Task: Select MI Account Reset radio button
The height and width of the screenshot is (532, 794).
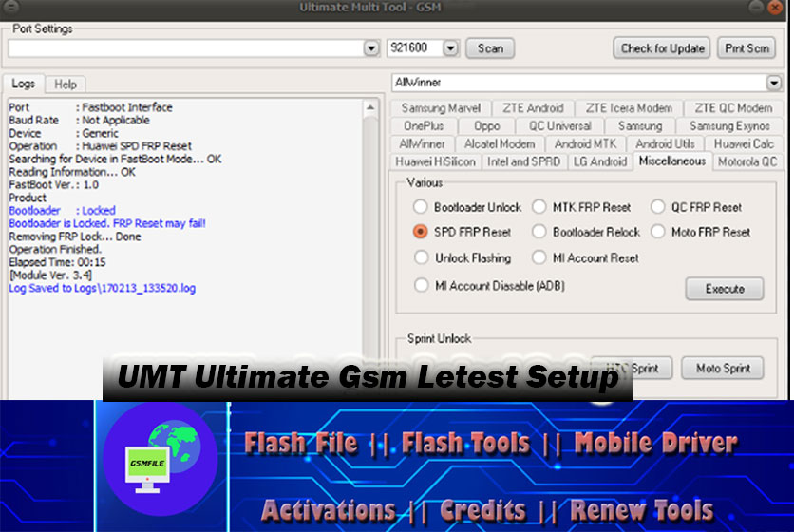Action: tap(539, 257)
